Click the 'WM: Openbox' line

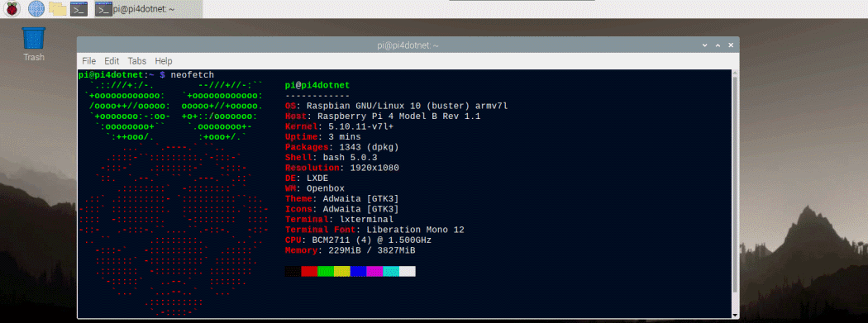point(315,188)
